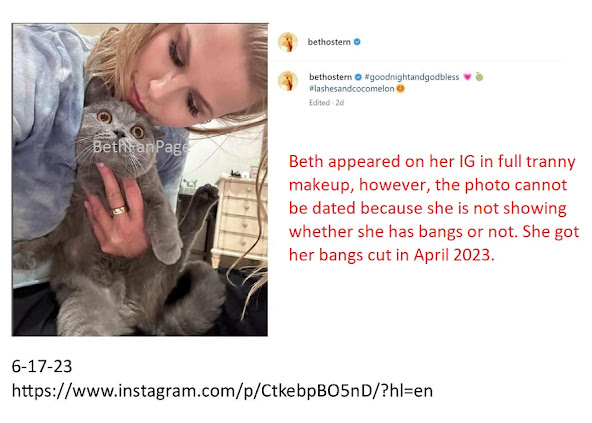Open the #goodnightandgodbless hashtag

[412, 77]
